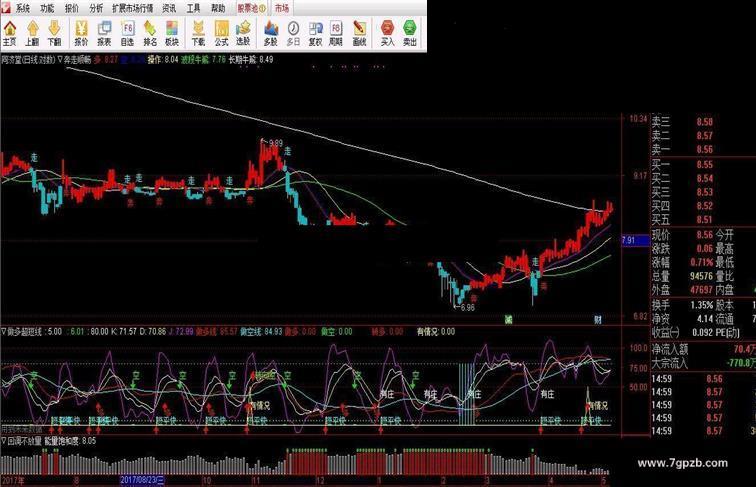Expand the 奔走顺畅 indicator dropdown triangle
The width and height of the screenshot is (756, 487).
[60, 60]
